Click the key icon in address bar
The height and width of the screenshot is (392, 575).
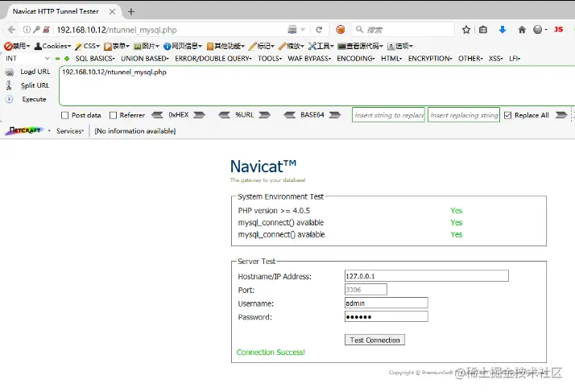pos(36,30)
